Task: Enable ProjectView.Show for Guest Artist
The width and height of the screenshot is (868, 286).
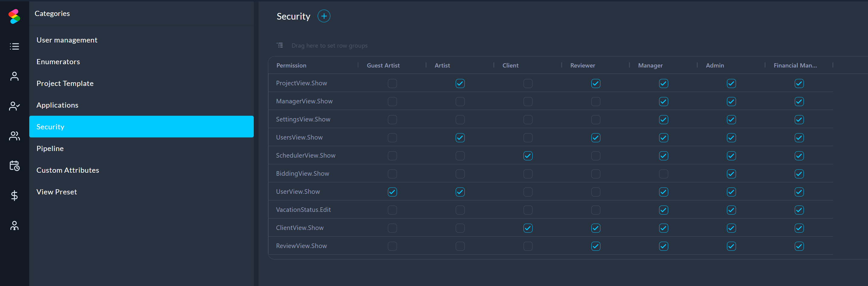Action: (392, 83)
